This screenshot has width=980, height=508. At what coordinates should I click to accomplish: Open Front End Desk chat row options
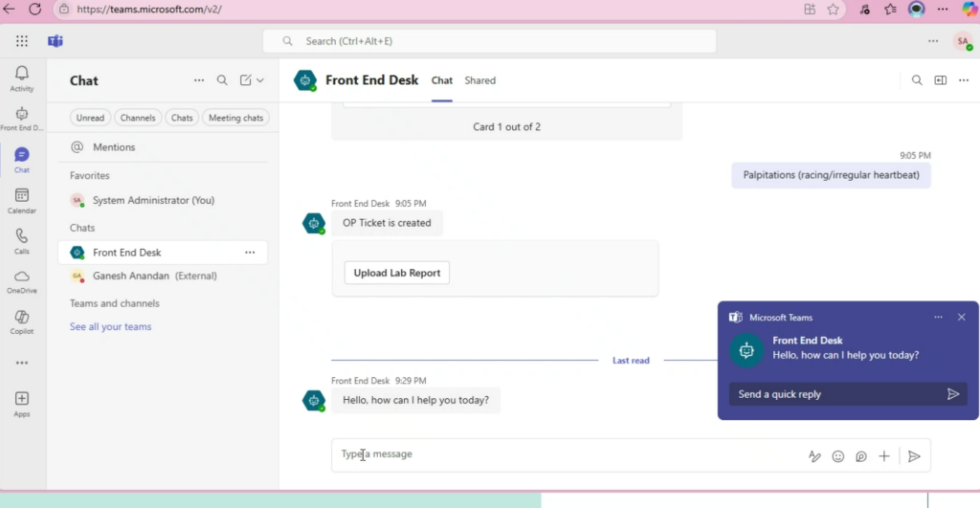pos(250,253)
